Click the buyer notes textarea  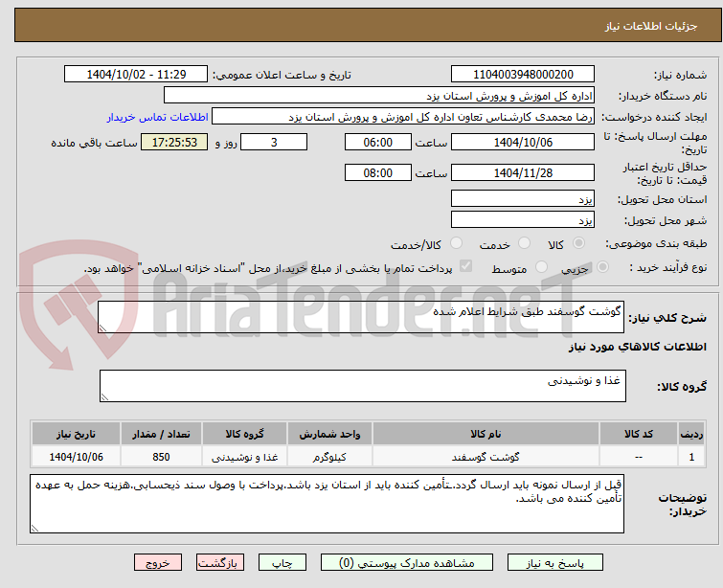tap(327, 504)
